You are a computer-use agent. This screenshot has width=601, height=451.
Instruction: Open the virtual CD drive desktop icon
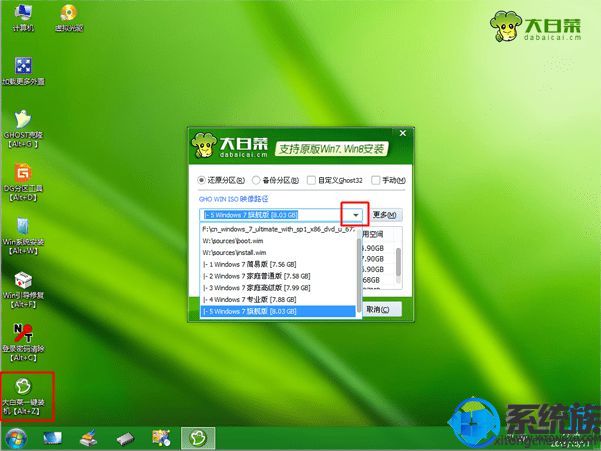[69, 18]
